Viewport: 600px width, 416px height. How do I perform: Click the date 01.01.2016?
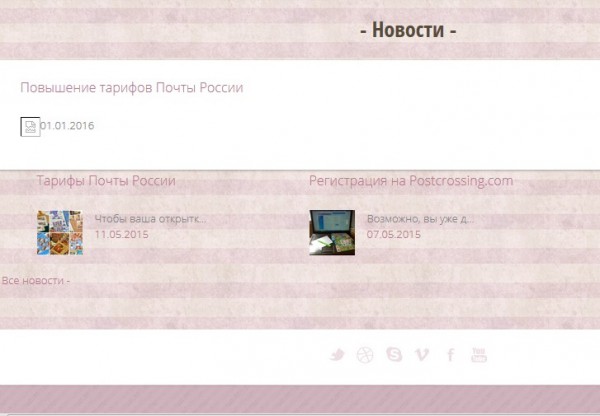point(67,126)
